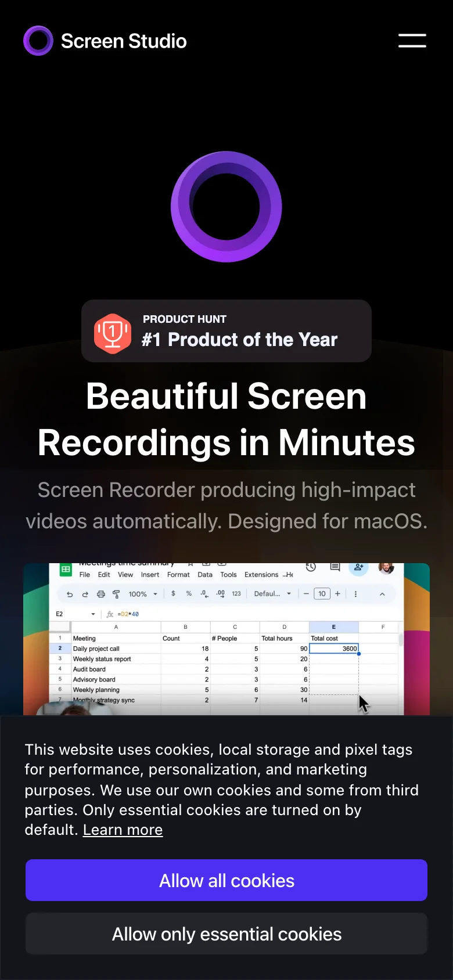The height and width of the screenshot is (980, 453).
Task: Select the cell containing 3600
Action: click(334, 648)
